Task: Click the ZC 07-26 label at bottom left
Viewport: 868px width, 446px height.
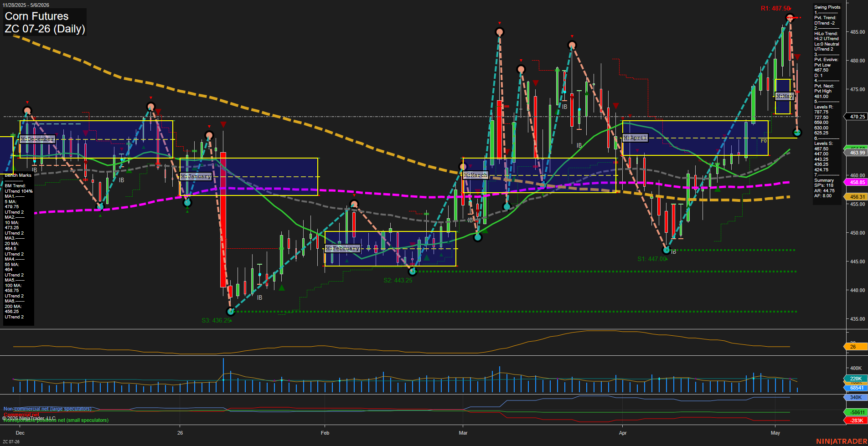Action: (11, 441)
